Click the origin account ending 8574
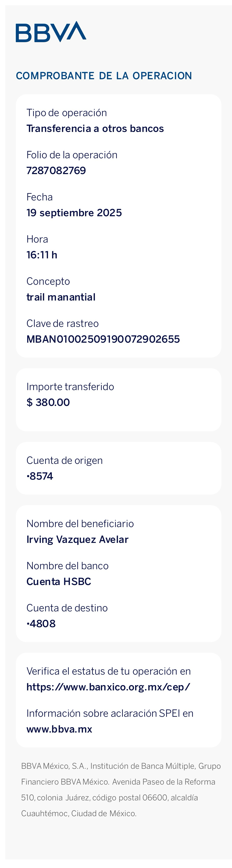 [40, 476]
